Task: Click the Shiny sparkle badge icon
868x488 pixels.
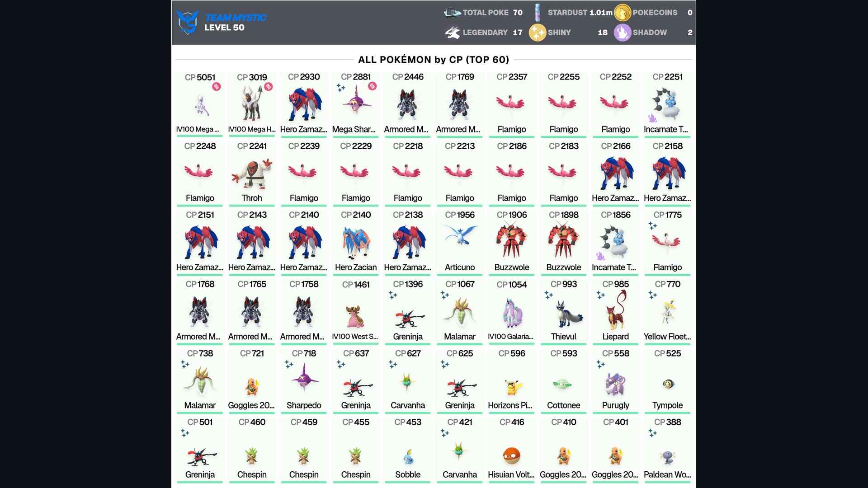Action: (x=538, y=33)
